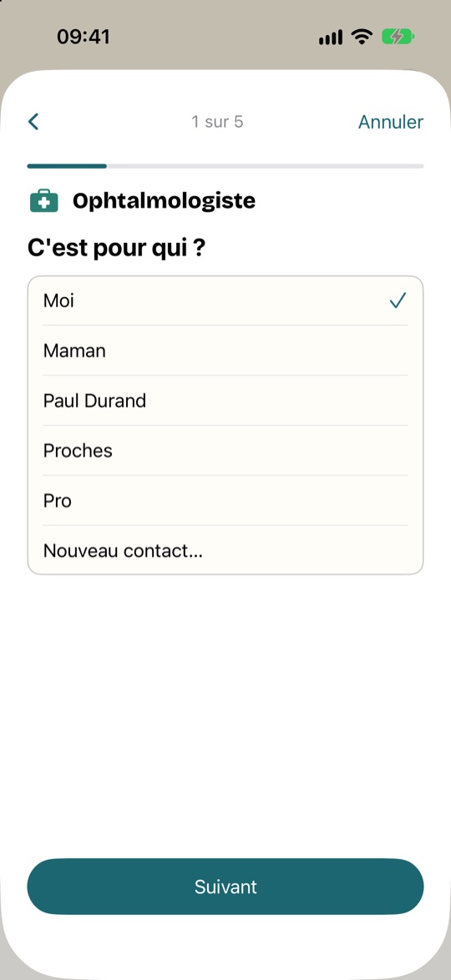This screenshot has height=980, width=451.
Task: Open Nouveau contact... entry
Action: (x=225, y=550)
